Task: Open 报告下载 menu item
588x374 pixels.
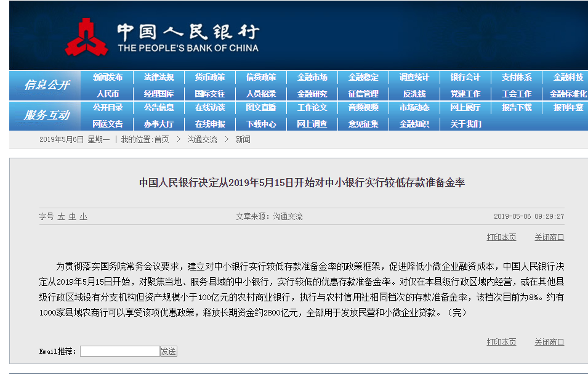Action: pos(517,107)
